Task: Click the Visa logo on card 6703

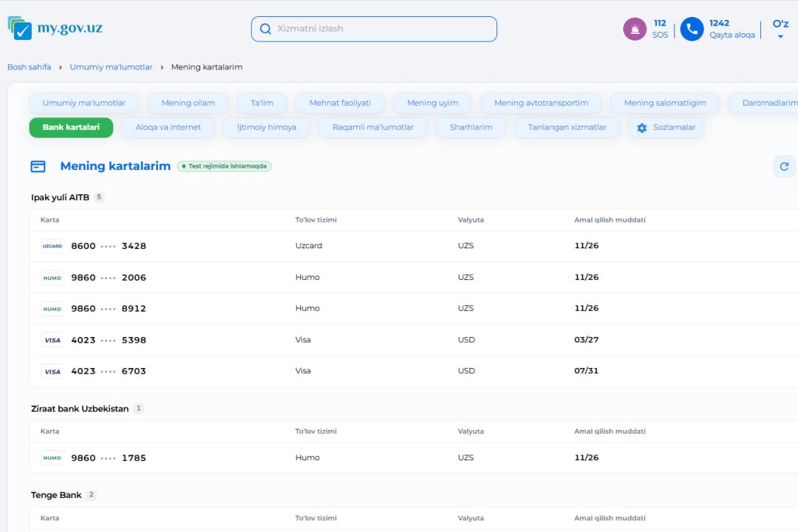Action: click(52, 372)
